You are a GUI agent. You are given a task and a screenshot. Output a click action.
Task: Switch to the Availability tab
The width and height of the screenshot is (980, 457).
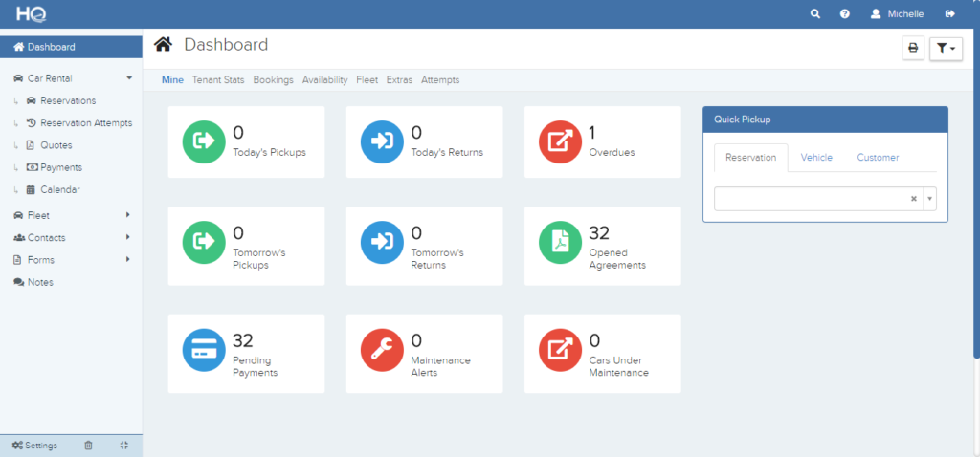coord(325,80)
